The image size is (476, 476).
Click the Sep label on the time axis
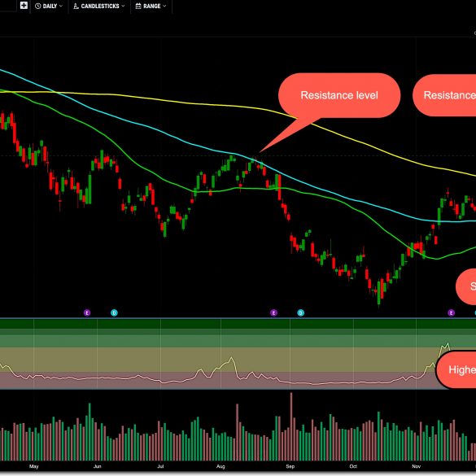290,466
